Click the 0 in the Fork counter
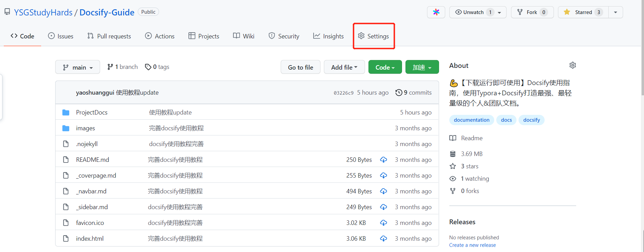 544,12
